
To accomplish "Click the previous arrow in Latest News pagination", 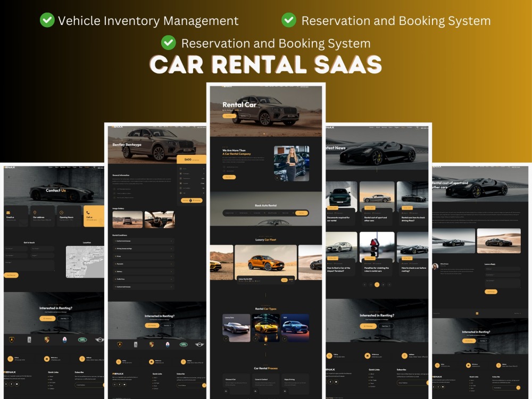I will pyautogui.click(x=365, y=285).
